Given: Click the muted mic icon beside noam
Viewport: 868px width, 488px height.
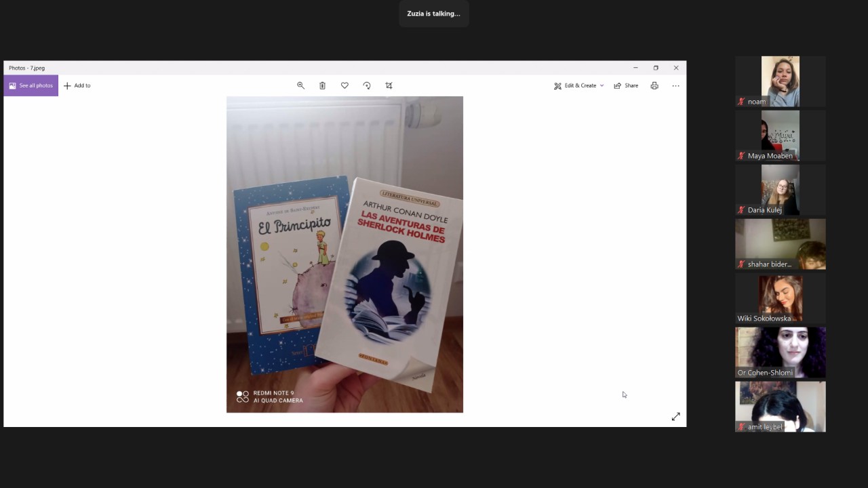Looking at the screenshot, I should (x=742, y=102).
